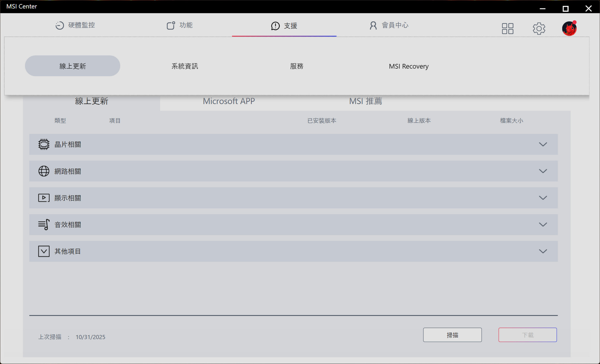Expand the 顯示相關 chevron arrow

[543, 198]
